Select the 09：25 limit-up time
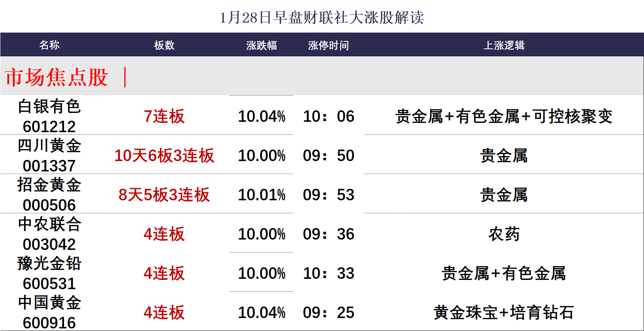 (328, 312)
